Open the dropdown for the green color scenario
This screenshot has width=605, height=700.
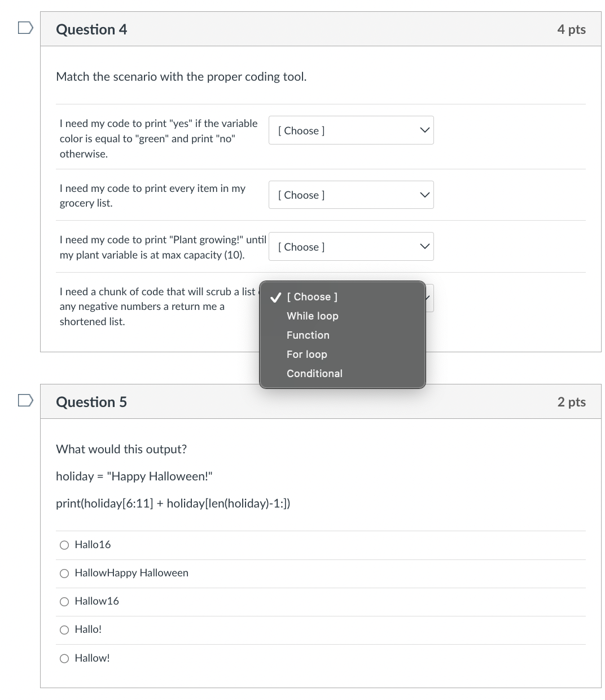(350, 130)
